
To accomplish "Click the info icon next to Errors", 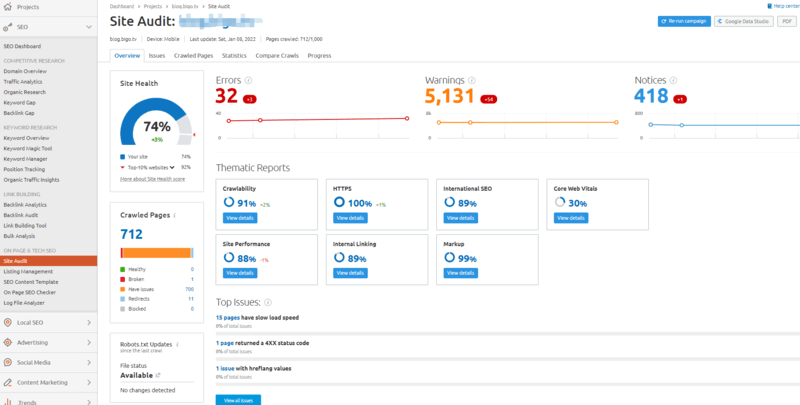I will point(248,81).
